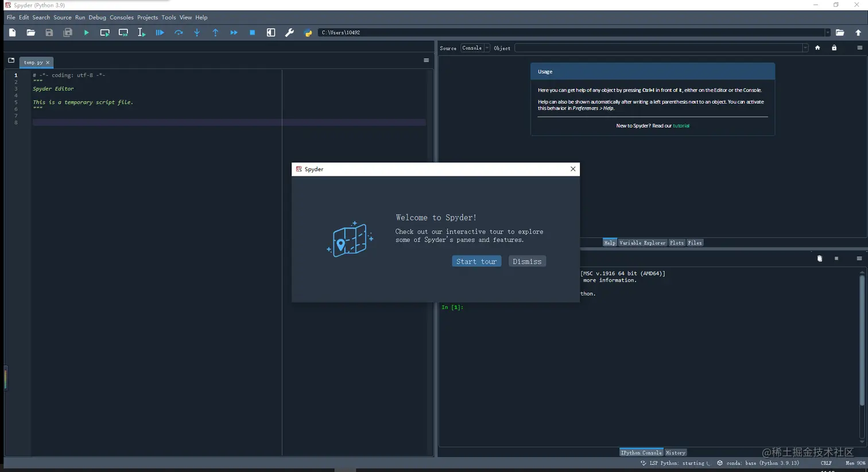Toggle the Help pane lock icon

click(x=834, y=48)
